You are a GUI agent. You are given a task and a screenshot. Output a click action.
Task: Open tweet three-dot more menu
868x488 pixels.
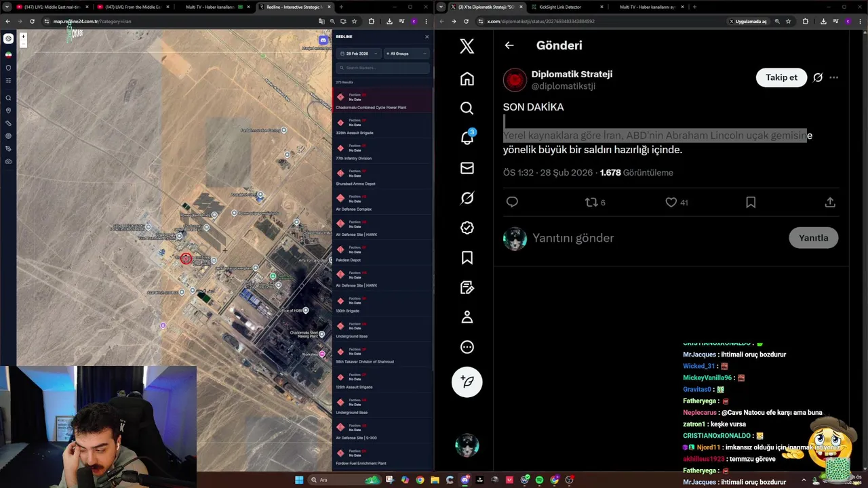click(x=834, y=77)
